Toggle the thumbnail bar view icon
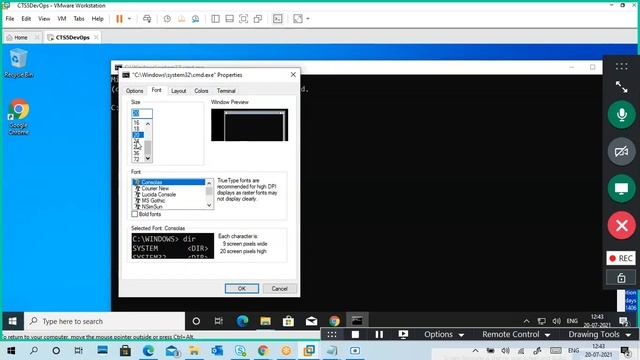The image size is (640, 360). (x=229, y=19)
